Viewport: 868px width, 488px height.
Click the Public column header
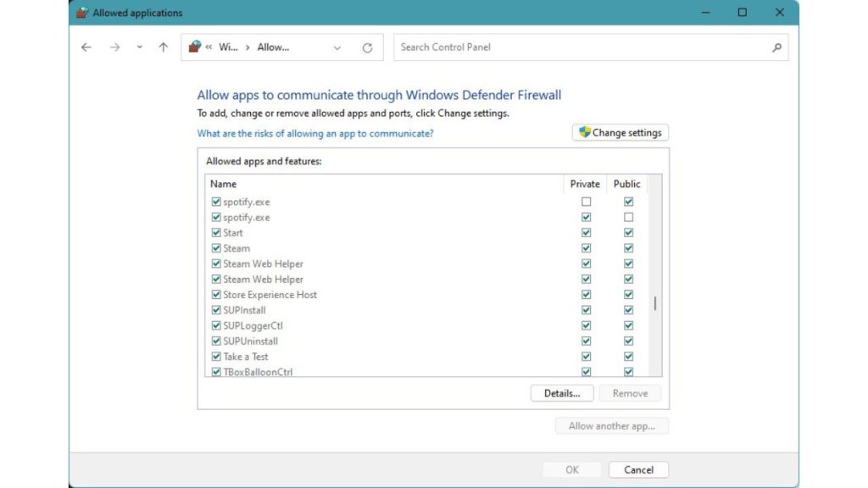tap(626, 184)
